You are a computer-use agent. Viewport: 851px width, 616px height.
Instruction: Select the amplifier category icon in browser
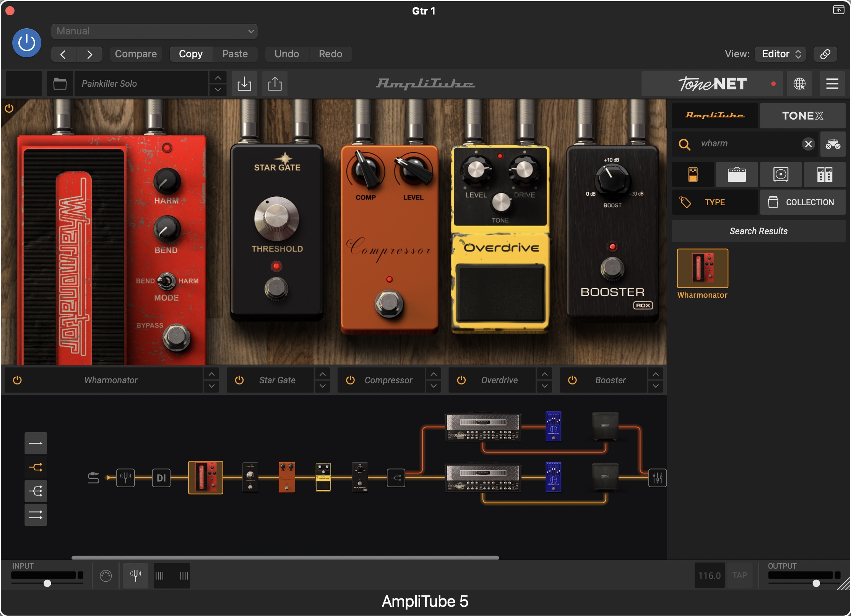coord(736,175)
